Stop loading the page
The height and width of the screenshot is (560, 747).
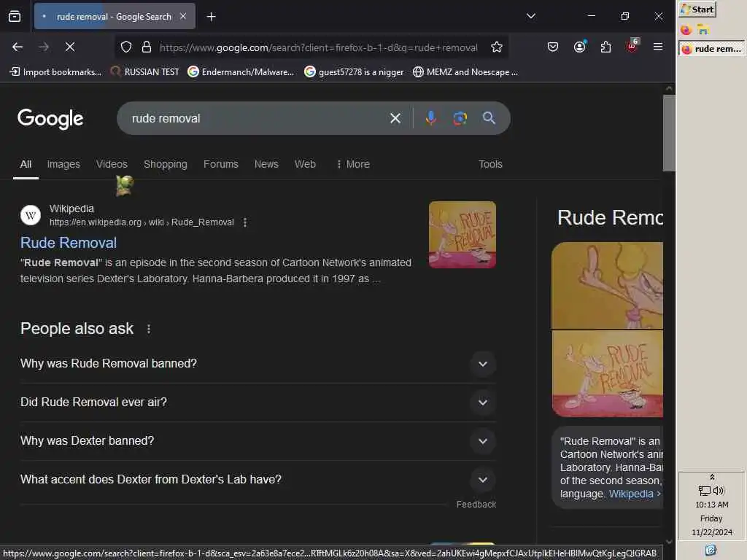[69, 47]
